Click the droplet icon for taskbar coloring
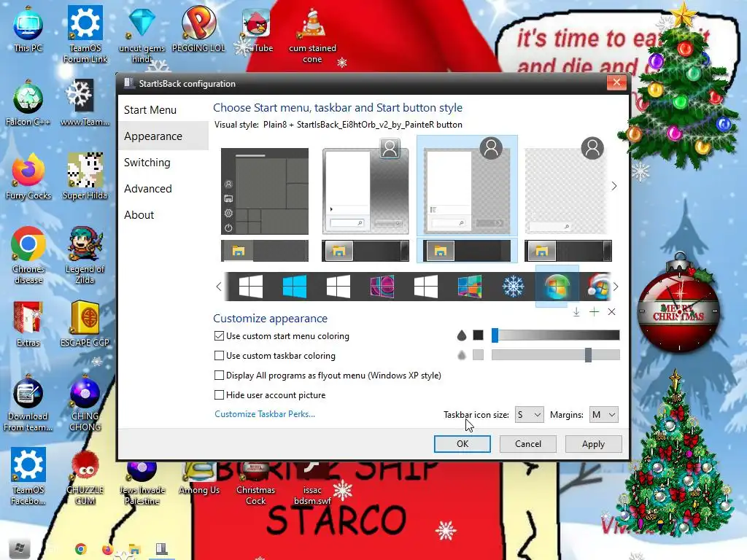 [x=461, y=355]
